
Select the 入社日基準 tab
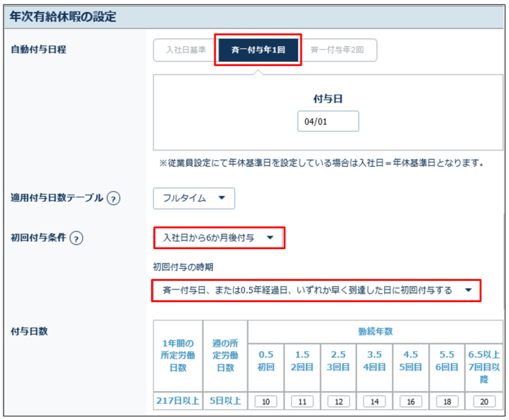tap(186, 50)
